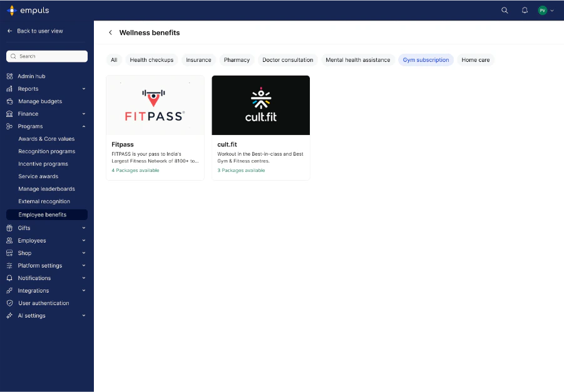Select the Gym subscription filter

coord(426,60)
